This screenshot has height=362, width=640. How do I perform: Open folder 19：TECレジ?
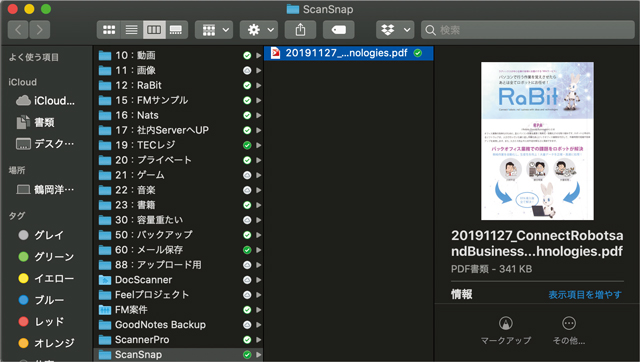pyautogui.click(x=178, y=145)
